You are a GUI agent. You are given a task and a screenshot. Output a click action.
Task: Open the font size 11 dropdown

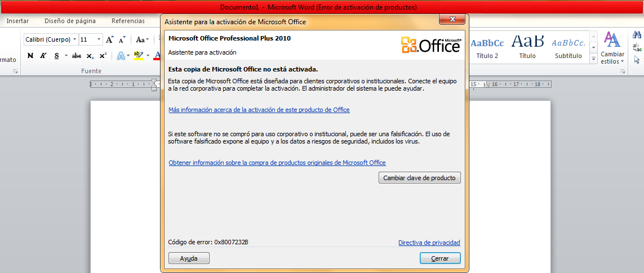[99, 40]
